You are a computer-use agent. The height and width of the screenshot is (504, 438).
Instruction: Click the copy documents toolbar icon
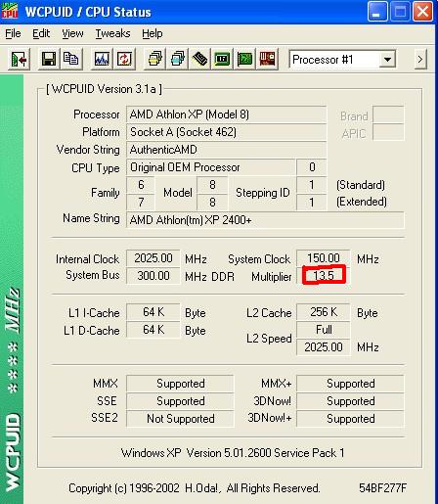point(70,60)
